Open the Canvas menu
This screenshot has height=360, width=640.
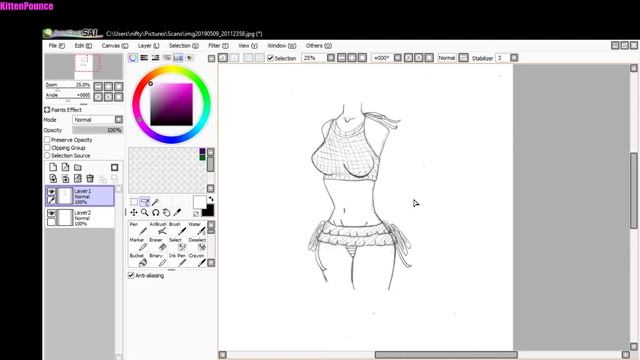[115, 46]
